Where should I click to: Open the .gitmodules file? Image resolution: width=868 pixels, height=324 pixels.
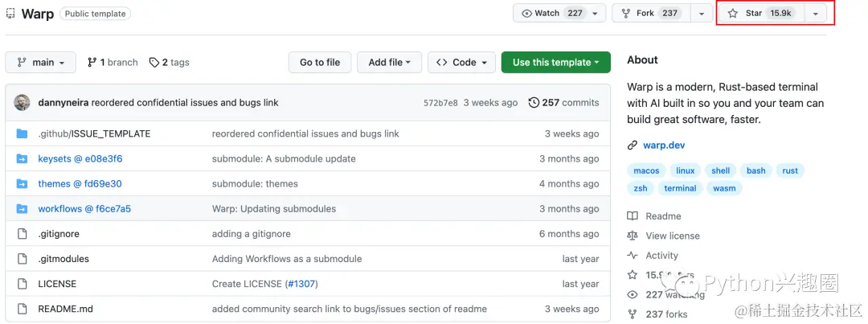click(x=63, y=259)
